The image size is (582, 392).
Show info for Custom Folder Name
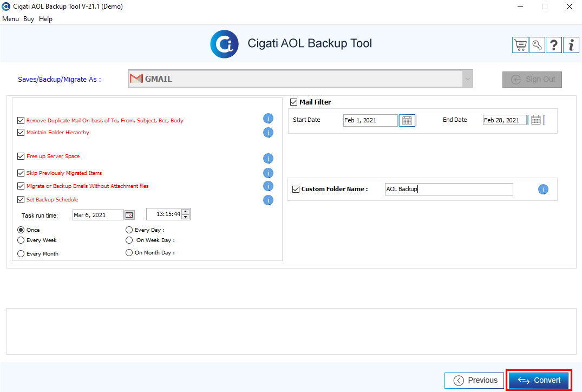click(x=543, y=190)
